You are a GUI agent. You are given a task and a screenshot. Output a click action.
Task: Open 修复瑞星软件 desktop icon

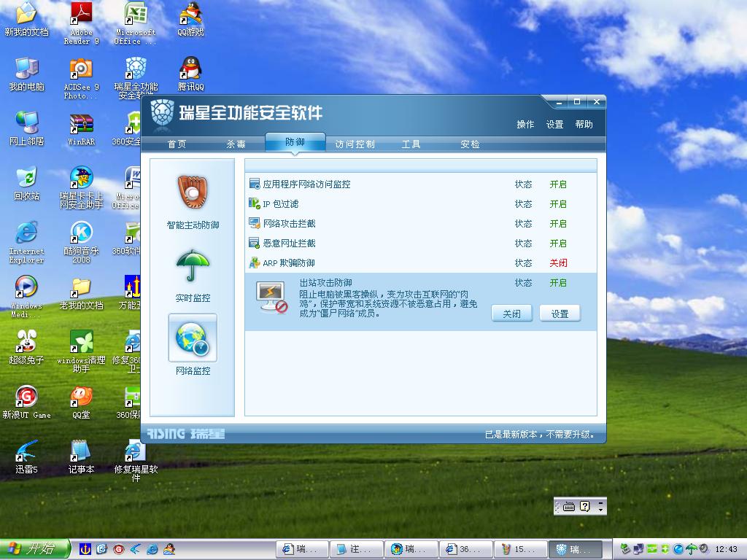pyautogui.click(x=136, y=451)
